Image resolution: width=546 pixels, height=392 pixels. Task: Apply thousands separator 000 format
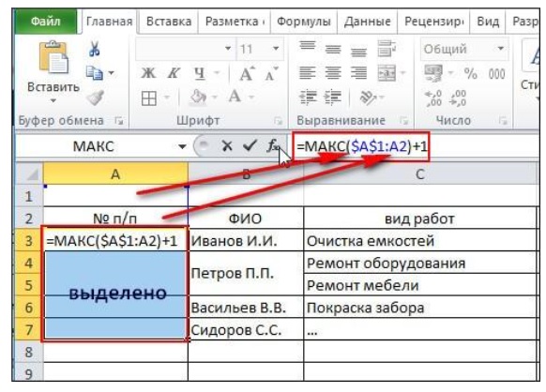tap(496, 74)
